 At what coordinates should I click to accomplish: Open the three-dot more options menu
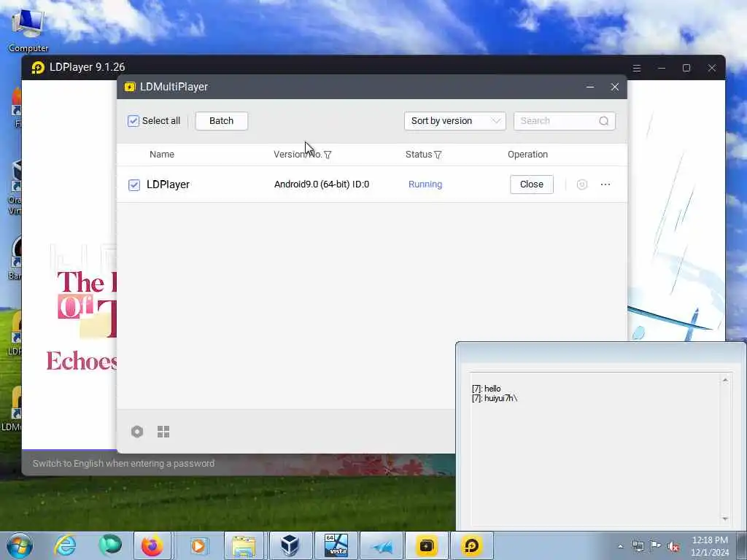tap(605, 184)
